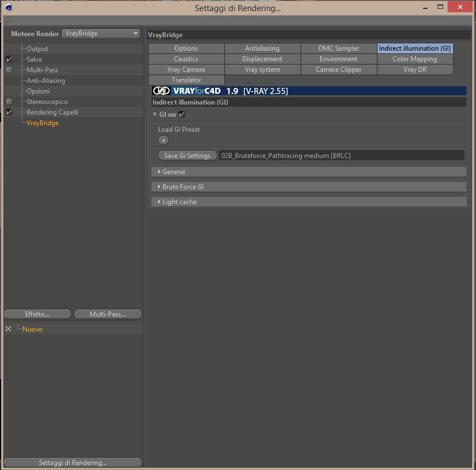
Task: Uncheck the Rendering Capelli checkbox
Action: click(9, 112)
